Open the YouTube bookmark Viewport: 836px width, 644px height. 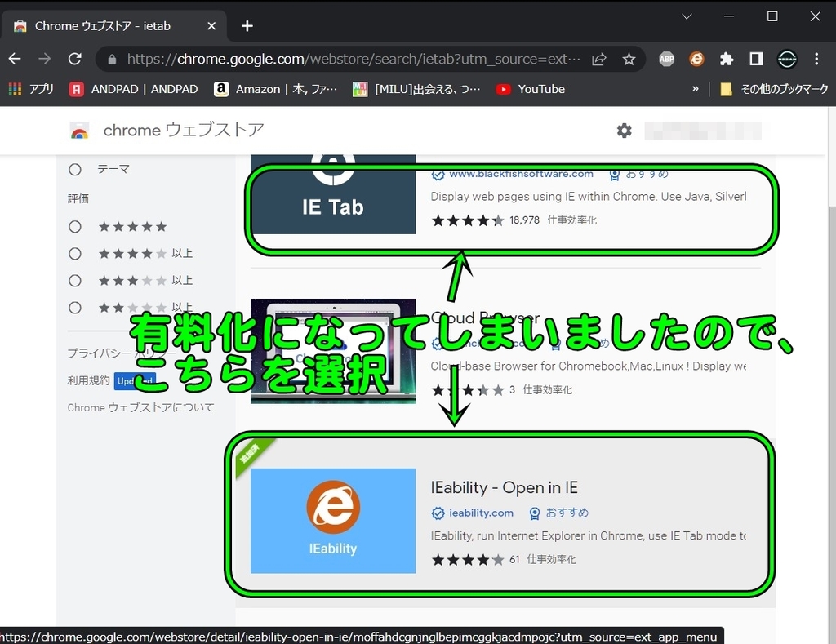tap(531, 89)
